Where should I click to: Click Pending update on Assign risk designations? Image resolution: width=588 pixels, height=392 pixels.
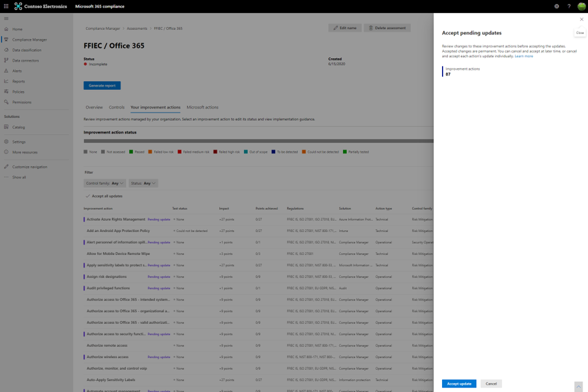tap(159, 277)
